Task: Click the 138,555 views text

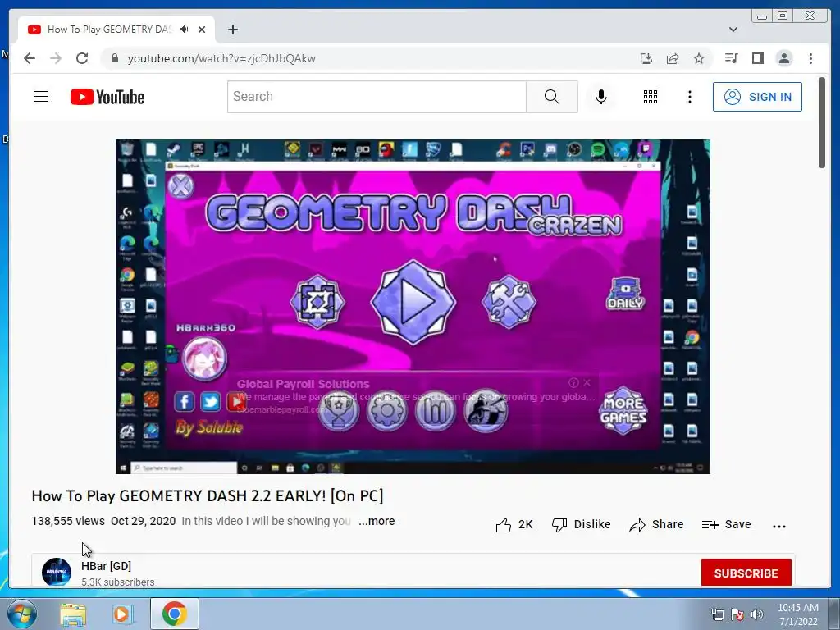Action: point(68,521)
